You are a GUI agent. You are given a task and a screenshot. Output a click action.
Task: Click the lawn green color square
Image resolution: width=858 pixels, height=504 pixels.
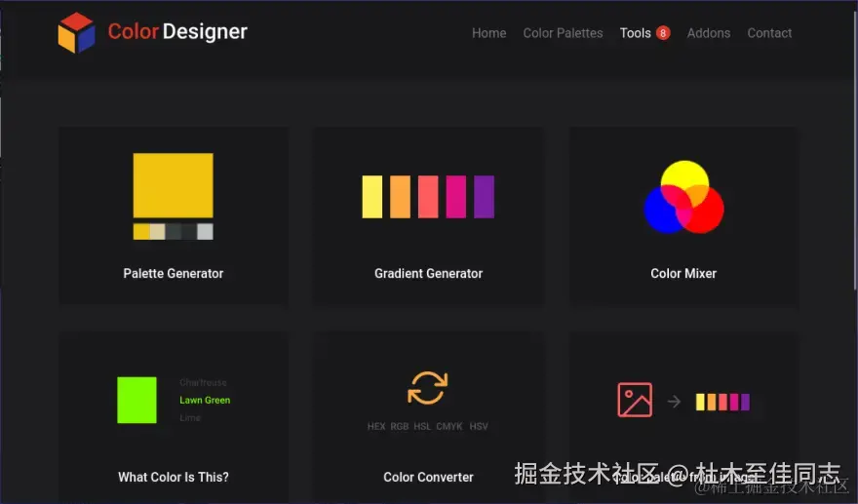pyautogui.click(x=136, y=400)
